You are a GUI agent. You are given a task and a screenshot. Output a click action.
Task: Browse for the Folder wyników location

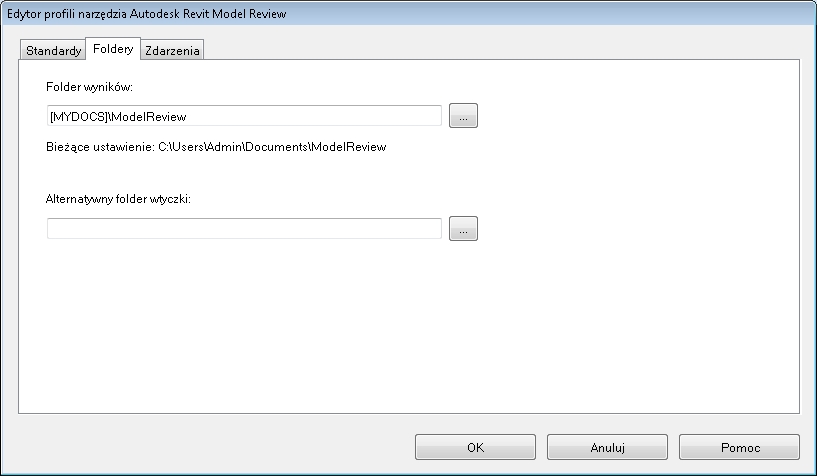463,116
